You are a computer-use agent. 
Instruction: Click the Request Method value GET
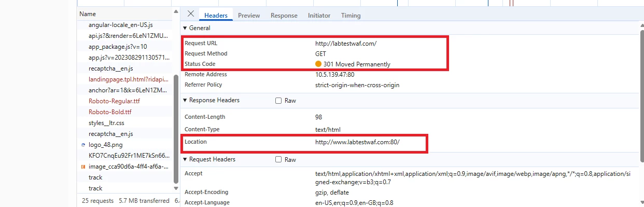pos(320,53)
